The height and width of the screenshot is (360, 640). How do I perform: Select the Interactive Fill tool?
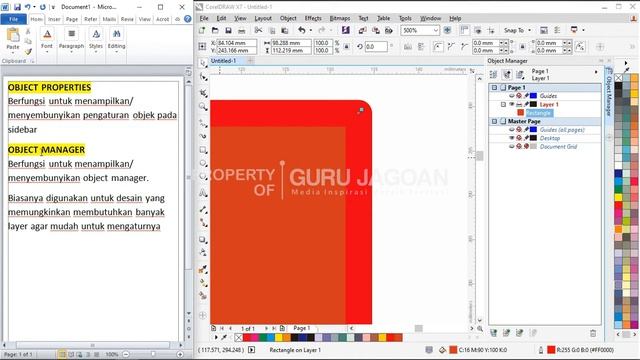(203, 282)
